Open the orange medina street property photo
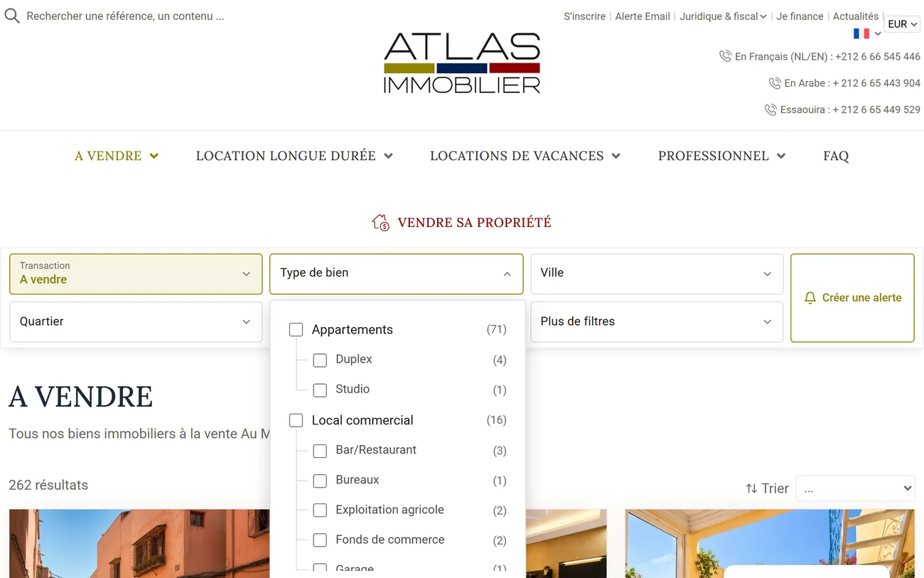This screenshot has width=924, height=578. pyautogui.click(x=139, y=543)
